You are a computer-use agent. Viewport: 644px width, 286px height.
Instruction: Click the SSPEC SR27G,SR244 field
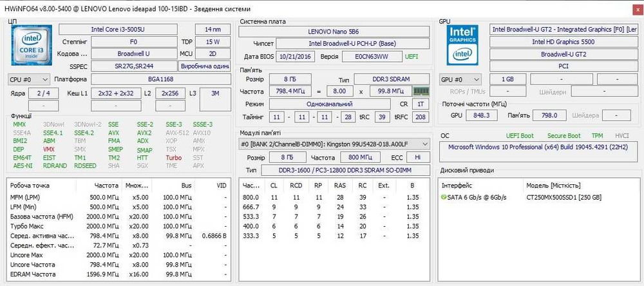point(133,66)
